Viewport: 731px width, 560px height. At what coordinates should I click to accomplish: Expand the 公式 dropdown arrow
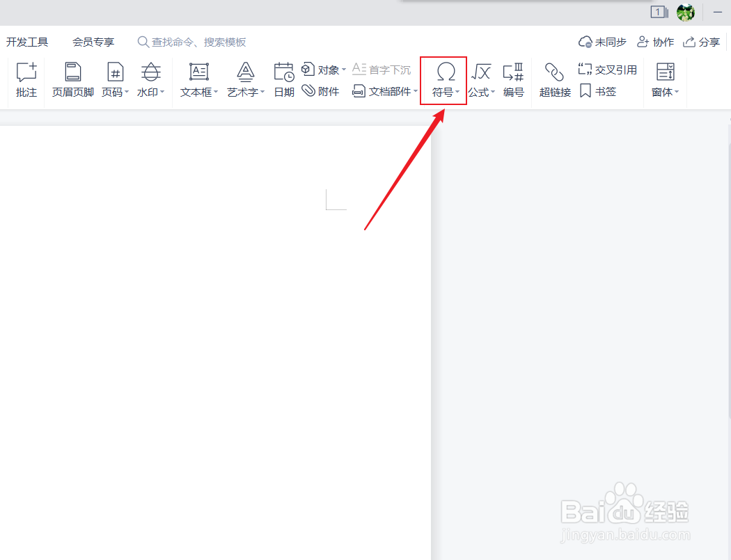click(x=493, y=93)
